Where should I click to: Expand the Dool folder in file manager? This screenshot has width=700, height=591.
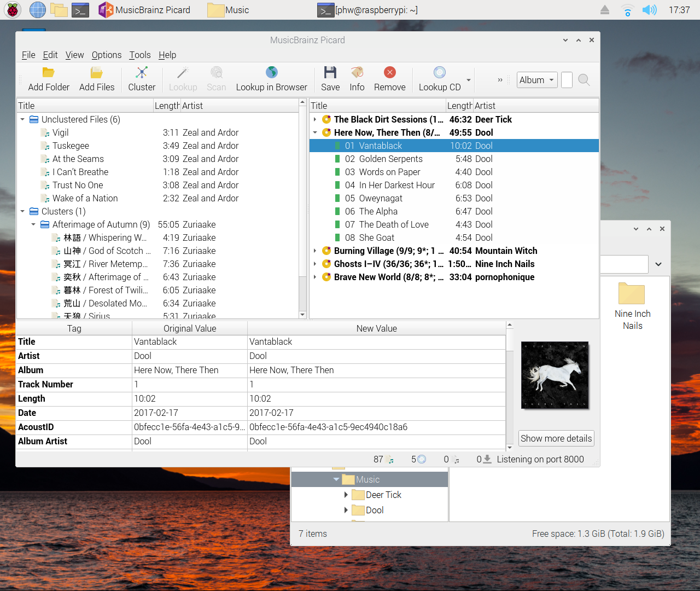point(346,510)
